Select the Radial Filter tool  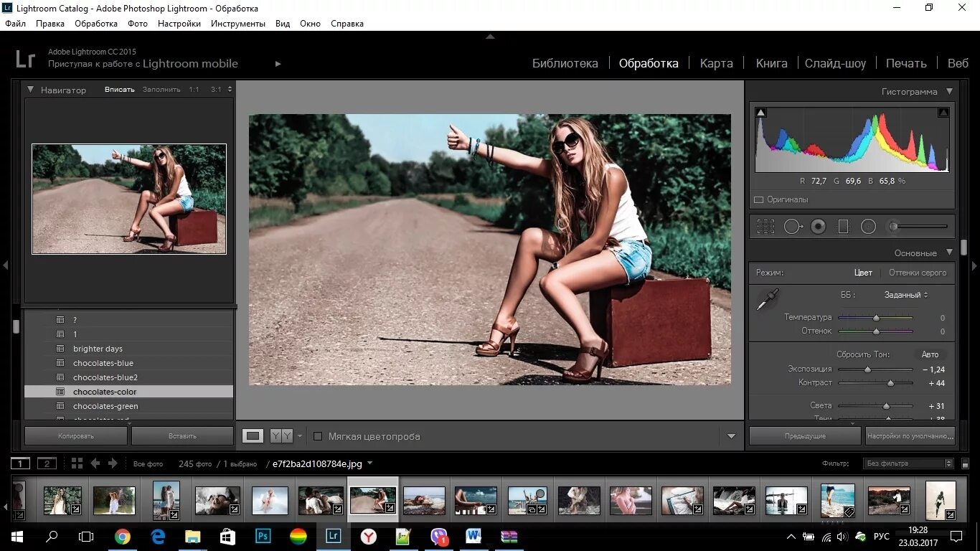[868, 227]
